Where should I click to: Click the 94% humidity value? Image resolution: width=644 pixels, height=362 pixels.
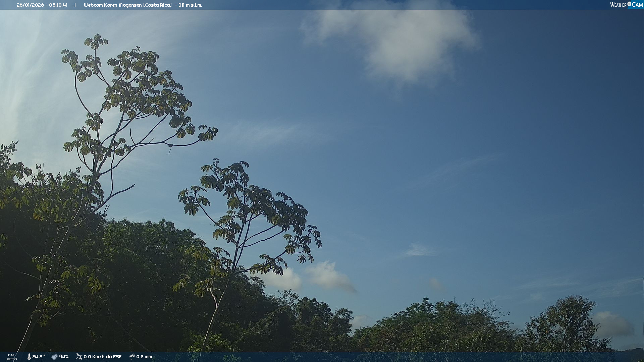click(x=64, y=357)
